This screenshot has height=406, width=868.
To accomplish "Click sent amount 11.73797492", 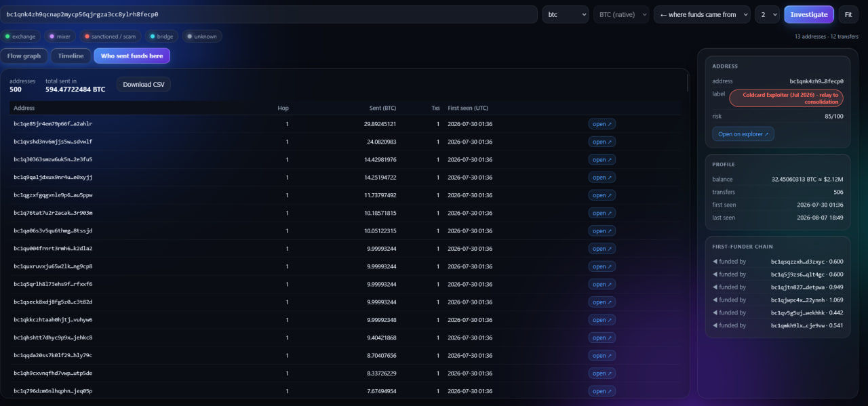I will (380, 195).
